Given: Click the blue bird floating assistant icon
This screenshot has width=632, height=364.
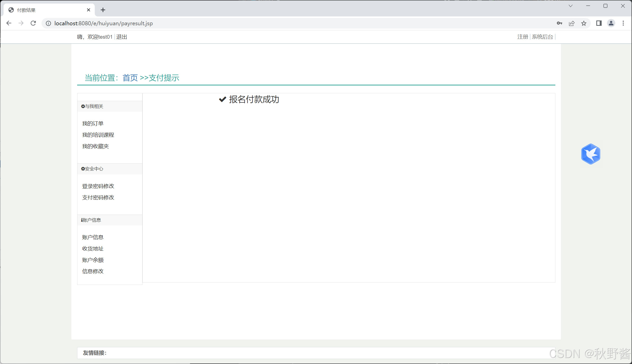Looking at the screenshot, I should click(x=591, y=154).
